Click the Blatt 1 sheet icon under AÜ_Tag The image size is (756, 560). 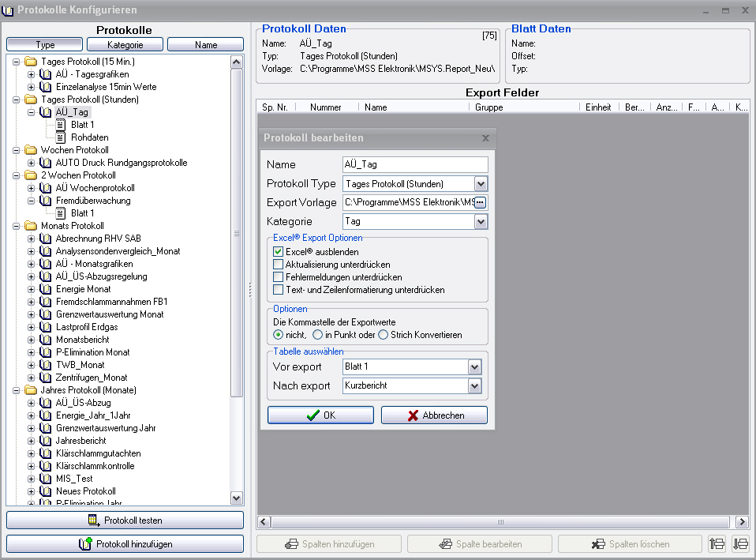[61, 125]
